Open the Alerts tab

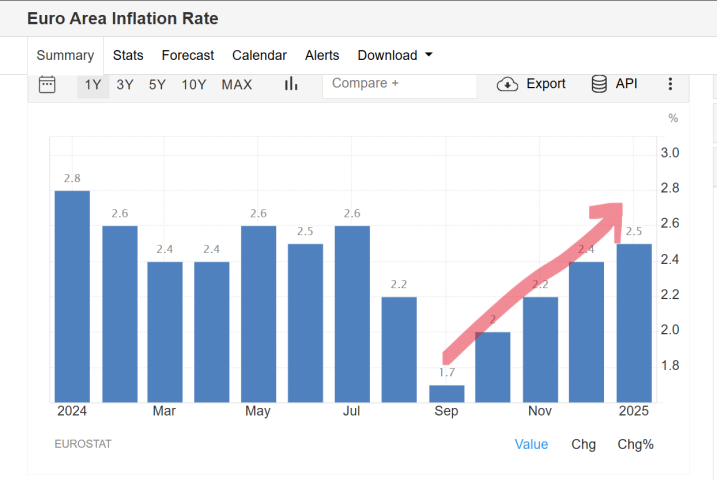[x=322, y=55]
